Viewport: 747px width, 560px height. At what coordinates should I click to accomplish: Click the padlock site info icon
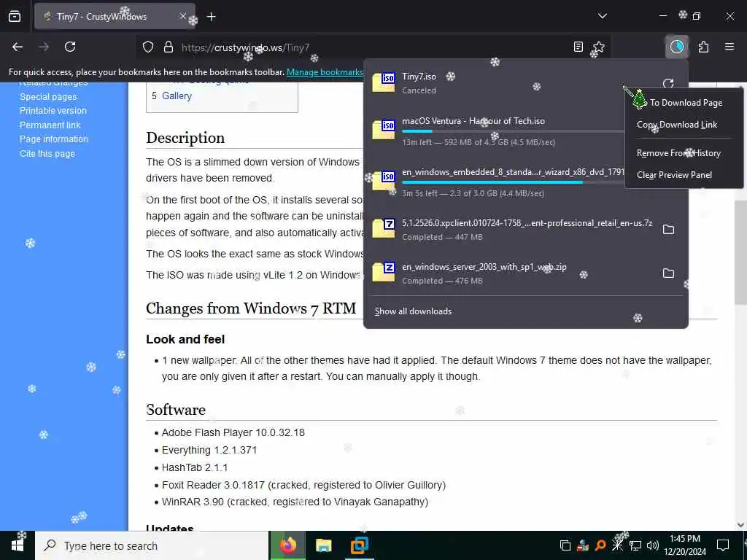(169, 47)
